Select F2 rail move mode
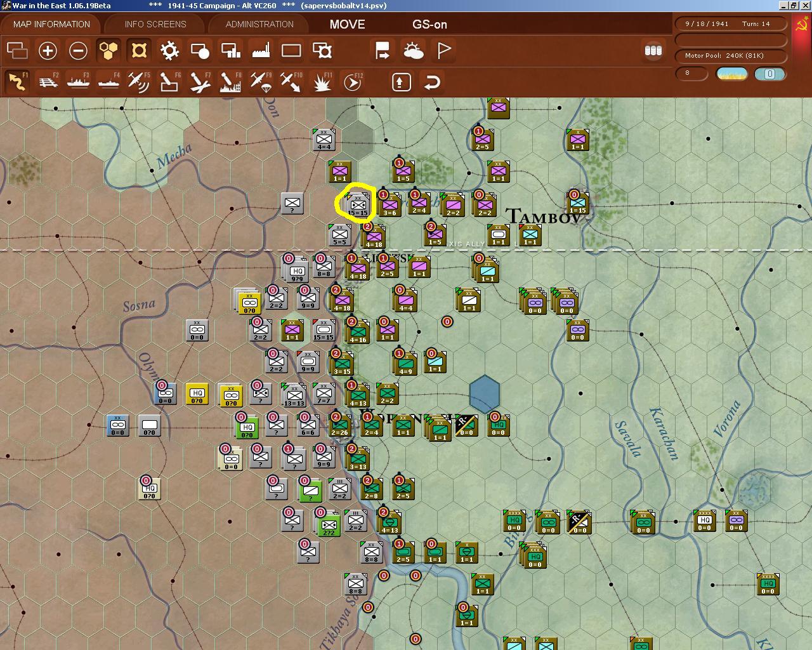Image resolution: width=812 pixels, height=650 pixels. point(48,82)
